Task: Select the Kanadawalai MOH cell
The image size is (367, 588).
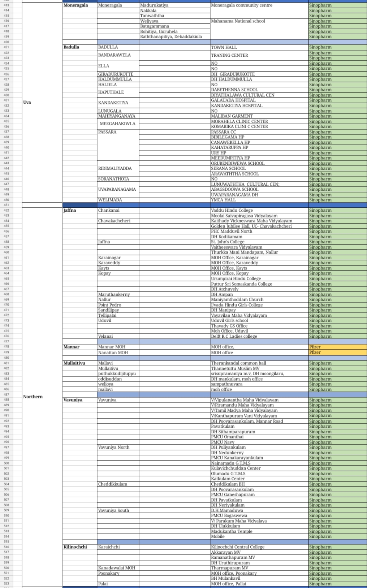Action: [118, 568]
